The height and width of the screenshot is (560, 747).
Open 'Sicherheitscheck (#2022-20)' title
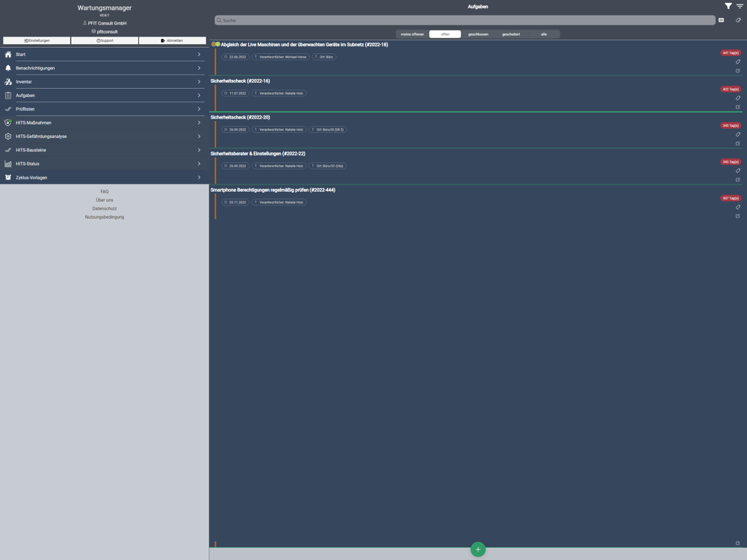[x=240, y=117]
